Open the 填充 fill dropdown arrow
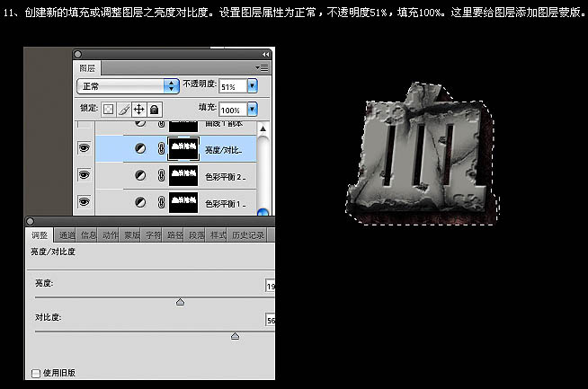 [252, 109]
